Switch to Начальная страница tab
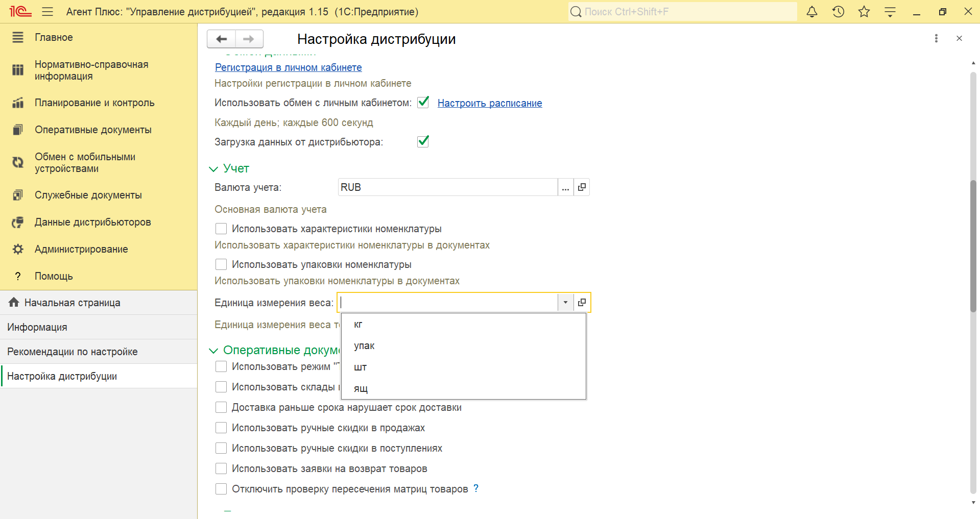The width and height of the screenshot is (980, 519). [x=99, y=303]
